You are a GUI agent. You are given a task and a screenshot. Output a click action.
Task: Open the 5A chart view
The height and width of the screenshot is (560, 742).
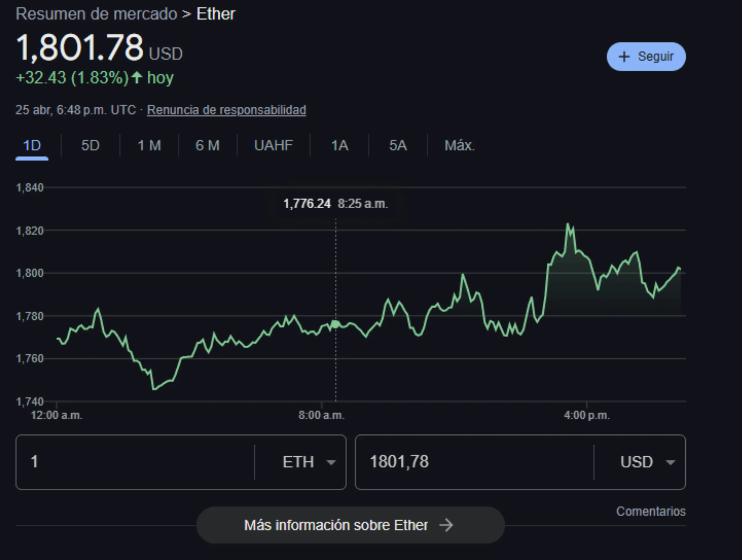[398, 145]
